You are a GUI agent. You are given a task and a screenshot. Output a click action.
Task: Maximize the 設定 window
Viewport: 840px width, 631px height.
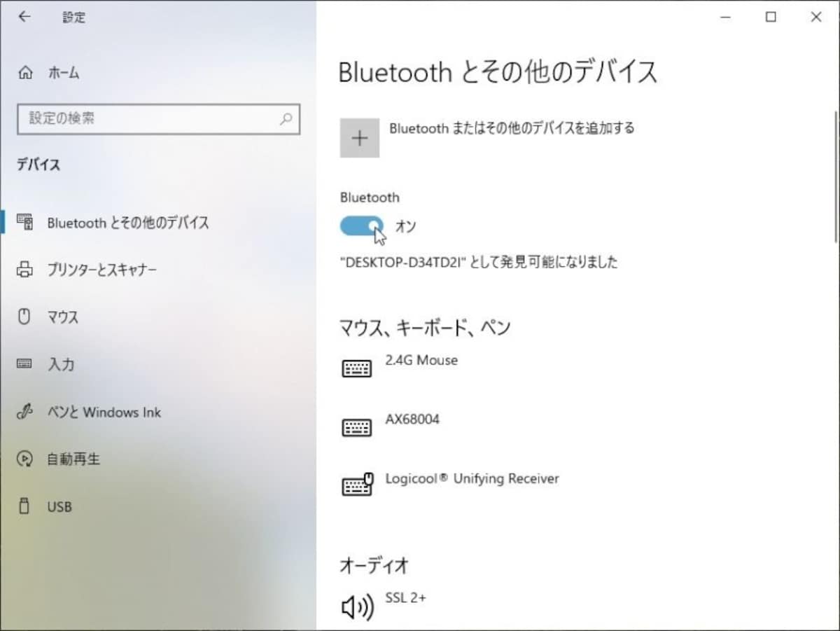(x=771, y=18)
